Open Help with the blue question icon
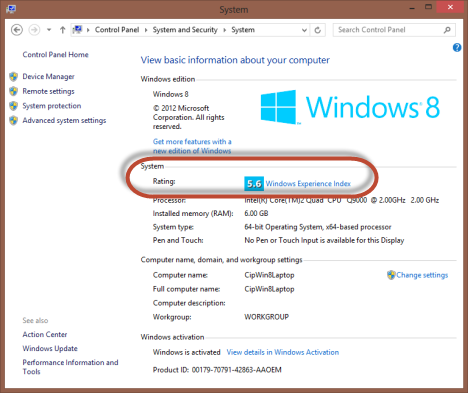Image resolution: width=468 pixels, height=393 pixels. pos(457,47)
